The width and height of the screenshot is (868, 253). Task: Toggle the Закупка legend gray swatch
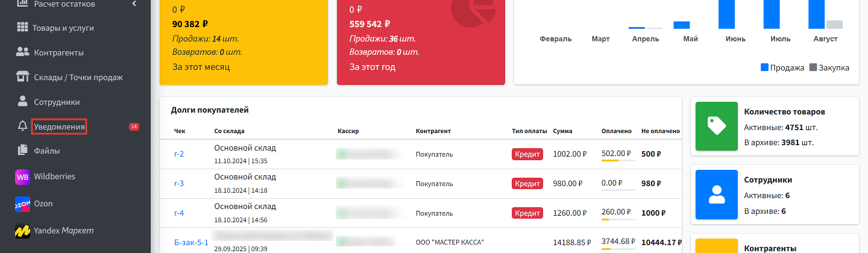tap(813, 67)
